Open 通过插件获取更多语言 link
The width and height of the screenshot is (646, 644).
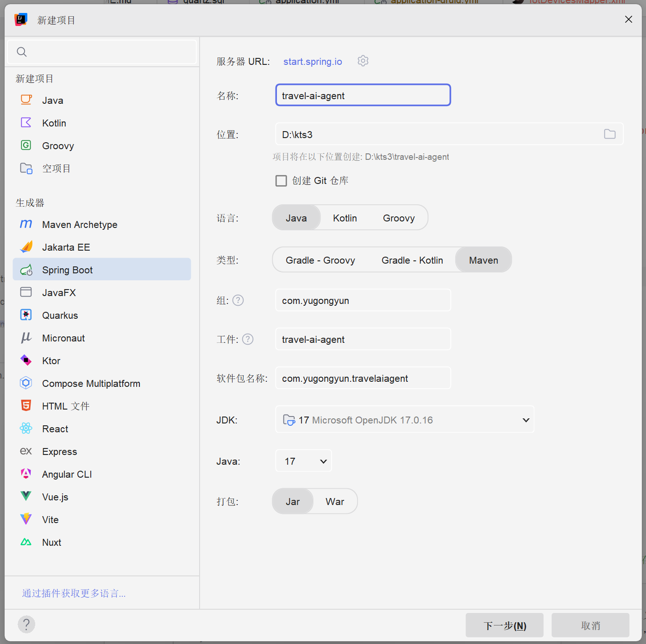[x=74, y=593]
